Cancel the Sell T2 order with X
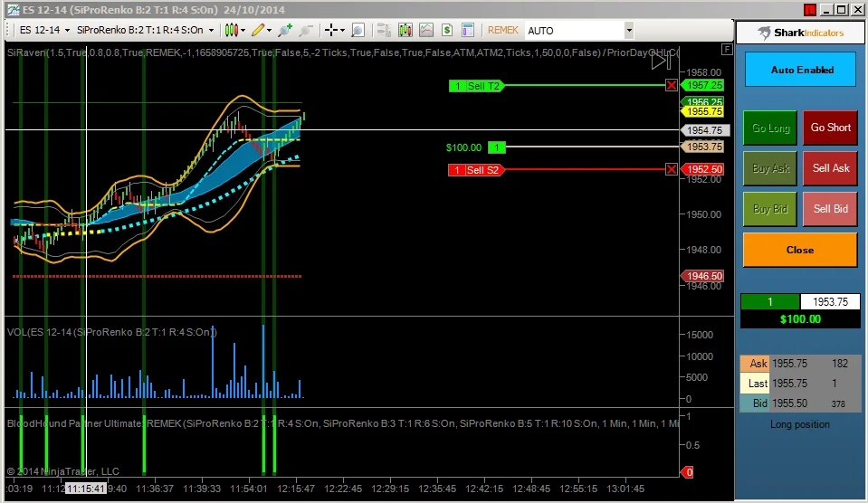Screen dimensions: 868x503 (x=672, y=85)
